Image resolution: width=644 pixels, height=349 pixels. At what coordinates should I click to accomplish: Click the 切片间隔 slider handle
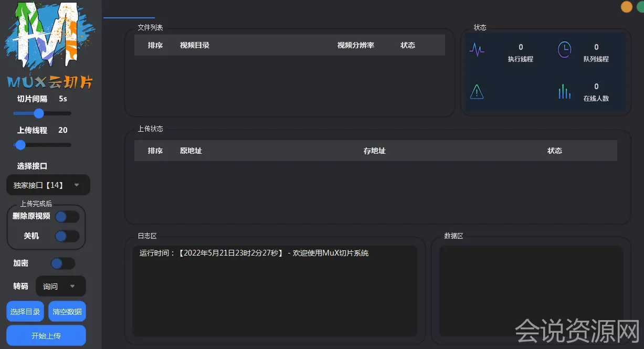(x=39, y=113)
